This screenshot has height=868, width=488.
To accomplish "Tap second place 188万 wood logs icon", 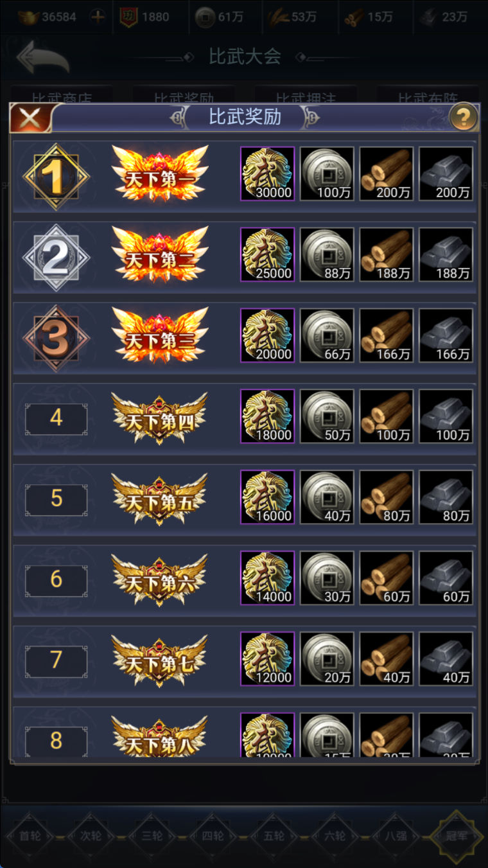I will click(x=387, y=255).
